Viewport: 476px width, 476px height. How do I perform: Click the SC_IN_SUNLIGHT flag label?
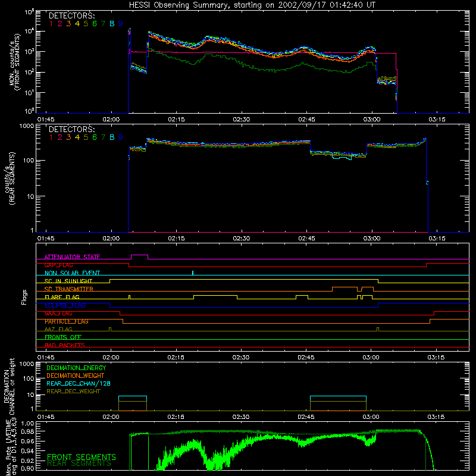(x=68, y=281)
